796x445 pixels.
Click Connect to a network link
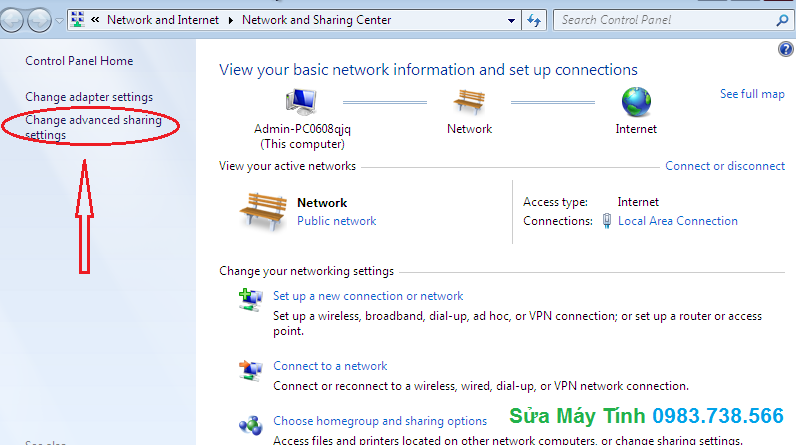(x=330, y=366)
